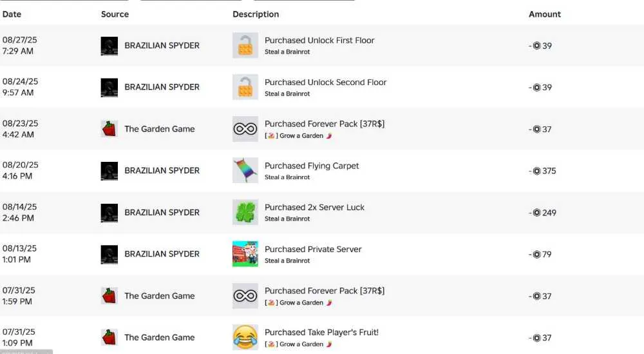
Task: Click the amount value 249
Action: coord(549,213)
